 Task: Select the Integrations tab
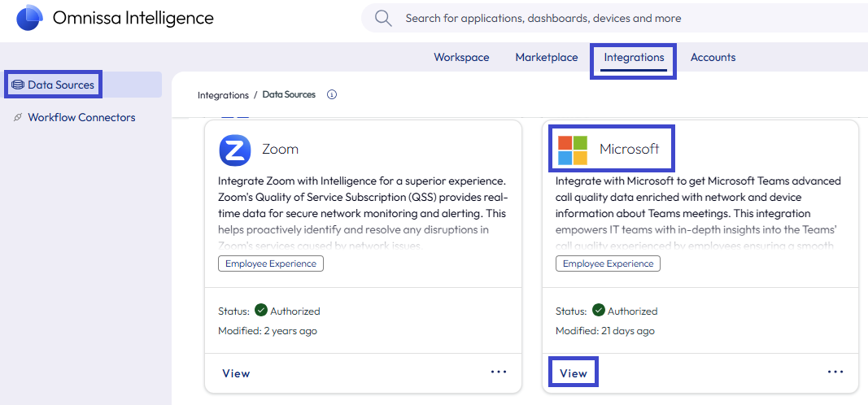coord(634,57)
